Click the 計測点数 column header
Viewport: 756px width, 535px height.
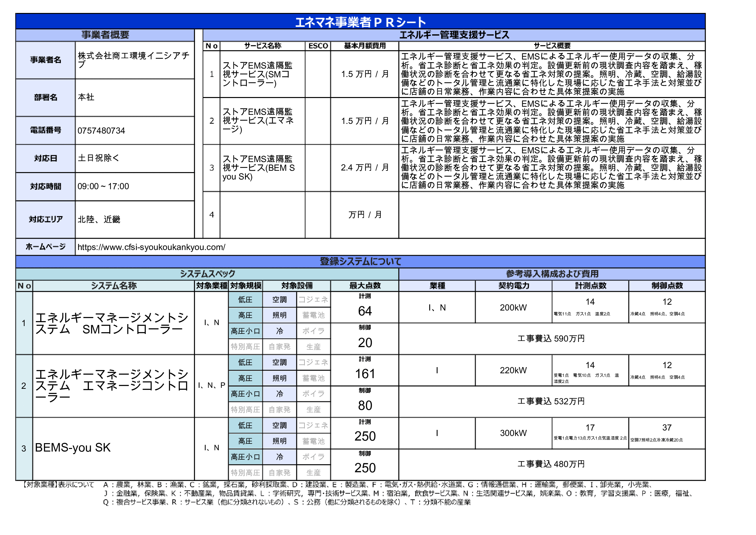coord(591,286)
